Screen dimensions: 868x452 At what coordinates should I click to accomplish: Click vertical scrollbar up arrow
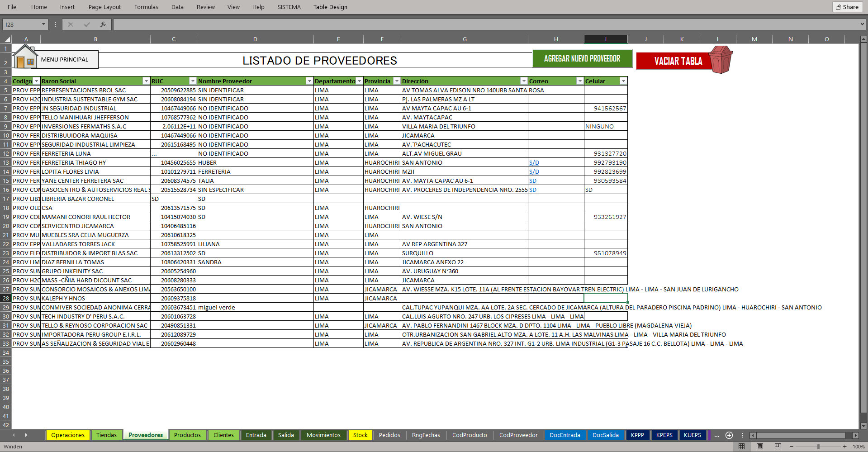coord(863,39)
